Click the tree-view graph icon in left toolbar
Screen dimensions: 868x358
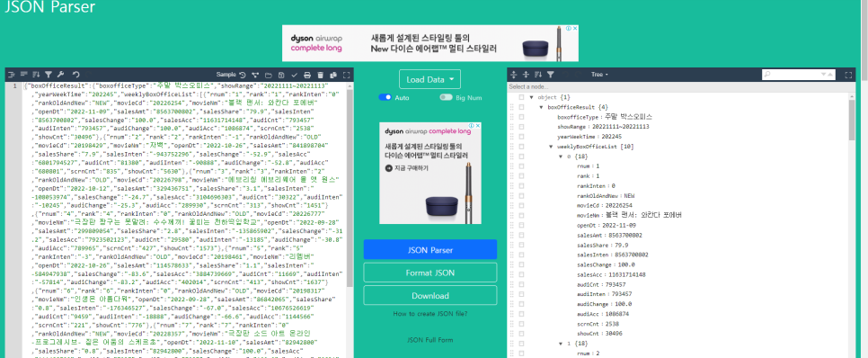[255, 75]
